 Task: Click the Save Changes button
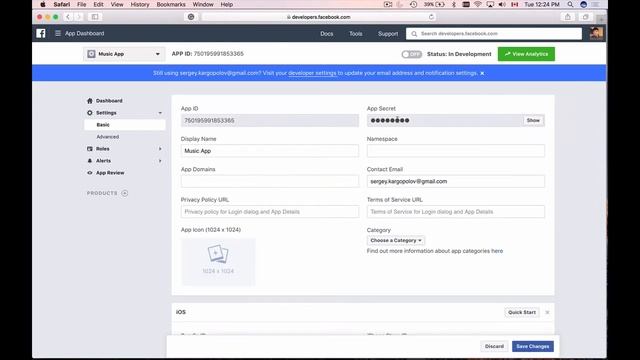[533, 347]
